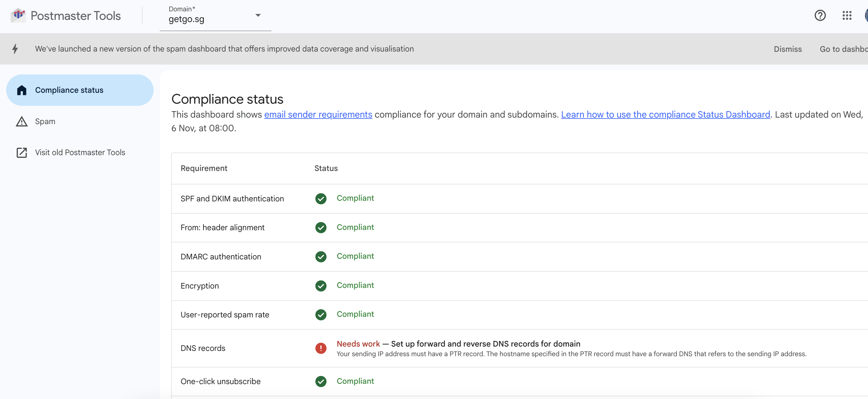Open Spam section in sidebar

(45, 121)
